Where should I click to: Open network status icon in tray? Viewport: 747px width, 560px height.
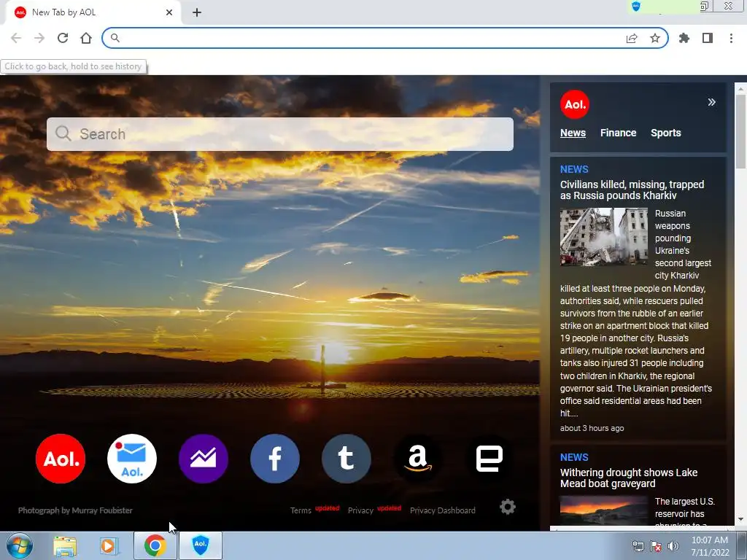pos(638,547)
